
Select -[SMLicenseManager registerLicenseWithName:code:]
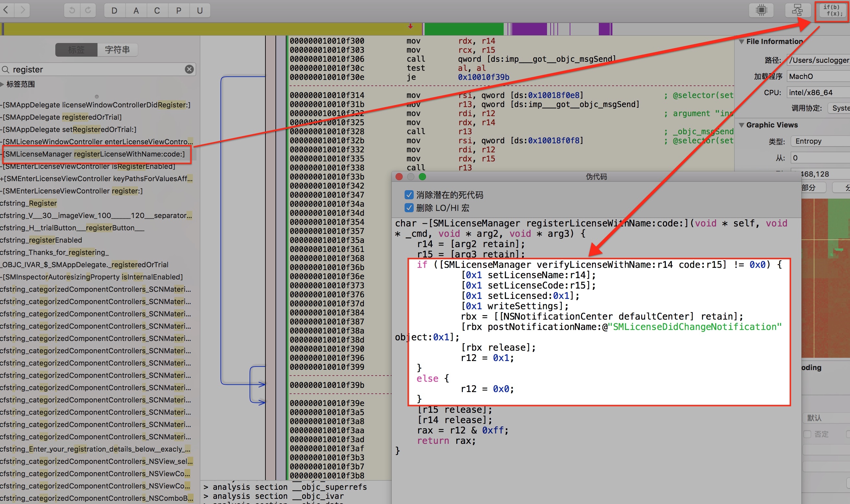pyautogui.click(x=95, y=154)
